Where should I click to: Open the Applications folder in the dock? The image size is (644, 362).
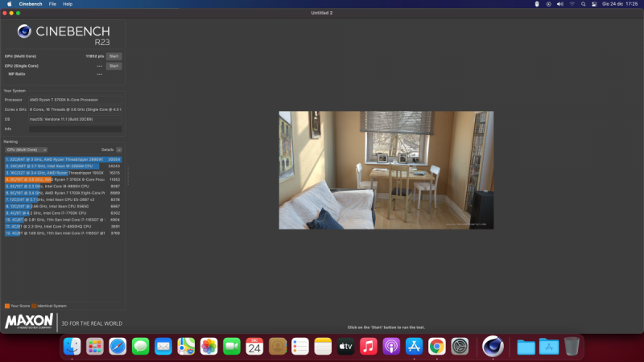pos(549,347)
